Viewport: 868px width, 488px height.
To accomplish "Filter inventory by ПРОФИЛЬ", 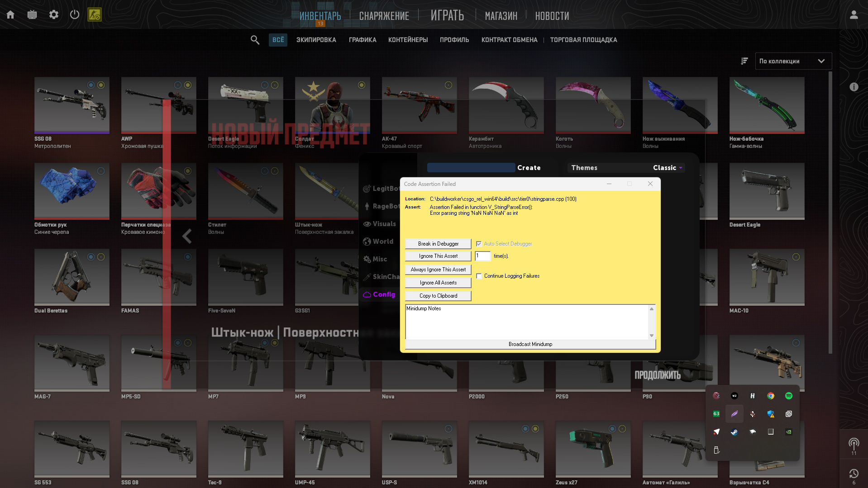I will click(454, 40).
